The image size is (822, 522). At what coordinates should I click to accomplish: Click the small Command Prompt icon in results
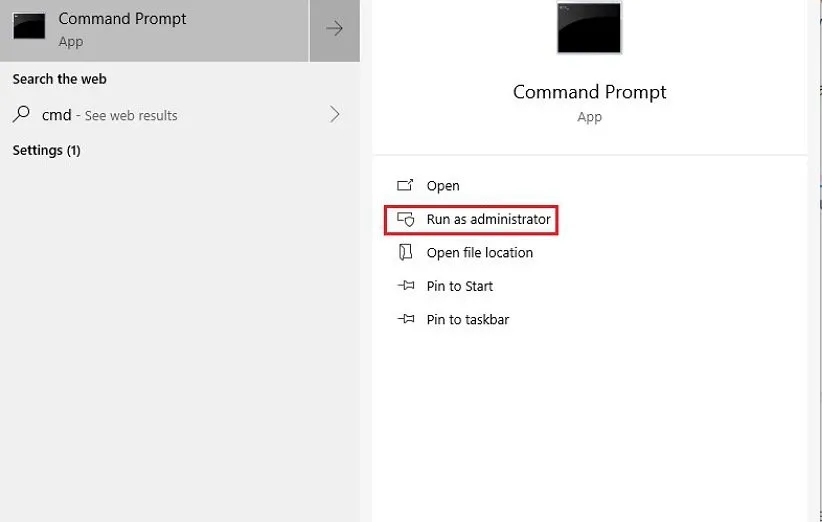pos(29,27)
